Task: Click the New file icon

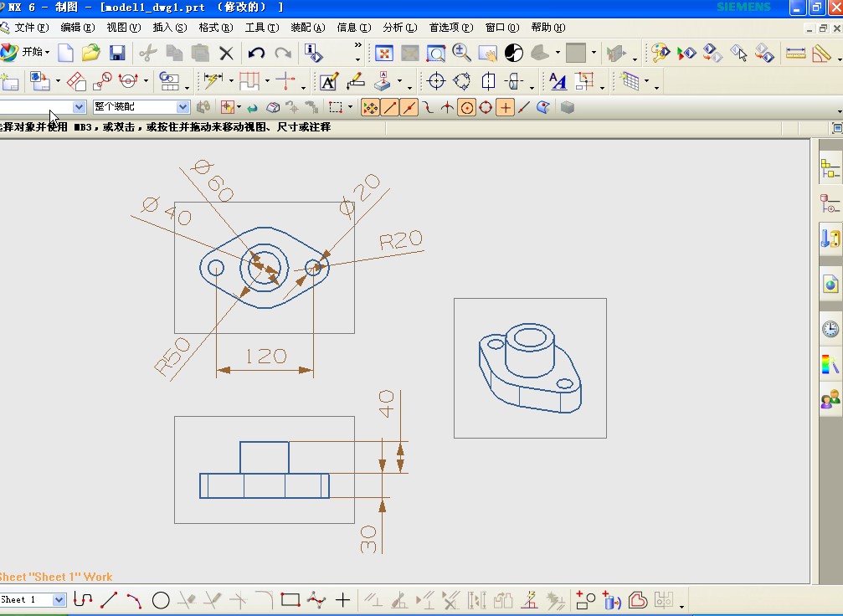Action: coord(65,53)
